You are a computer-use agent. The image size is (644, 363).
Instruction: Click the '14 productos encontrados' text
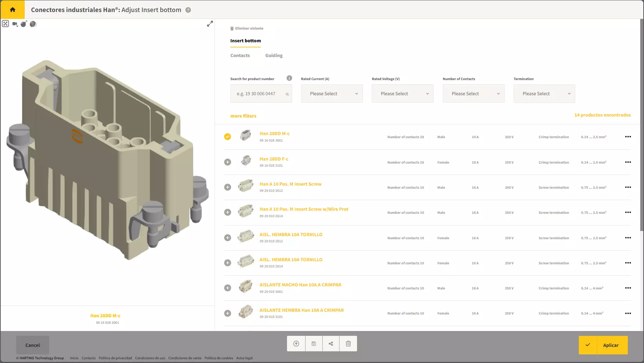[x=602, y=115]
